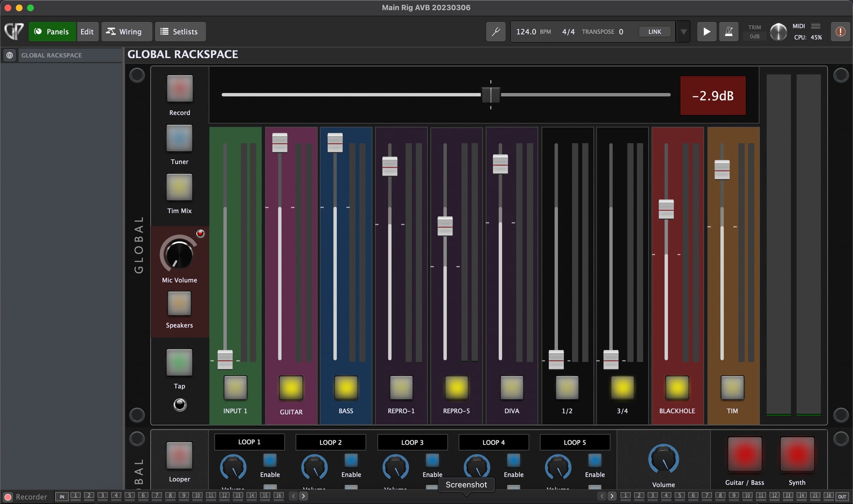853x504 pixels.
Task: Click the Edit button
Action: click(87, 32)
